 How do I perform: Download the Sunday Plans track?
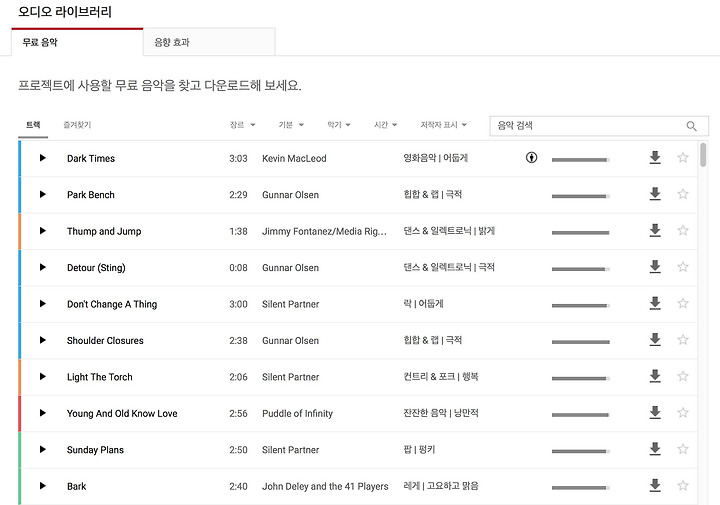[x=655, y=449]
